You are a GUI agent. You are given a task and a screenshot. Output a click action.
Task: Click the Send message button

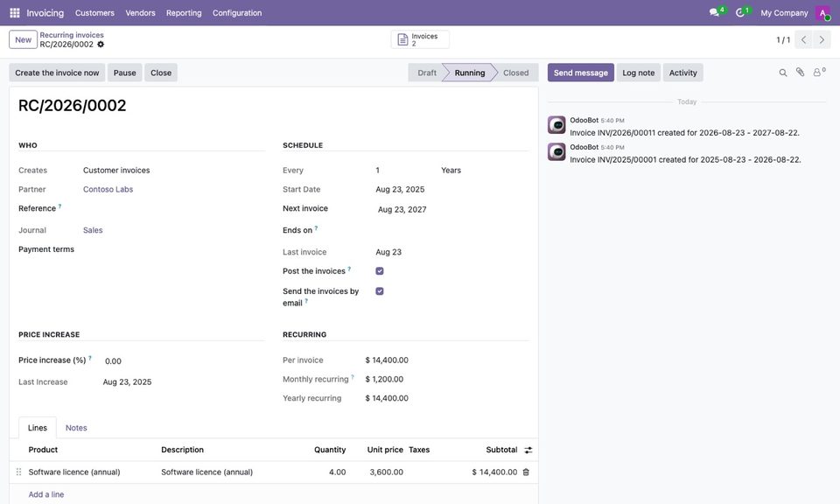click(581, 73)
